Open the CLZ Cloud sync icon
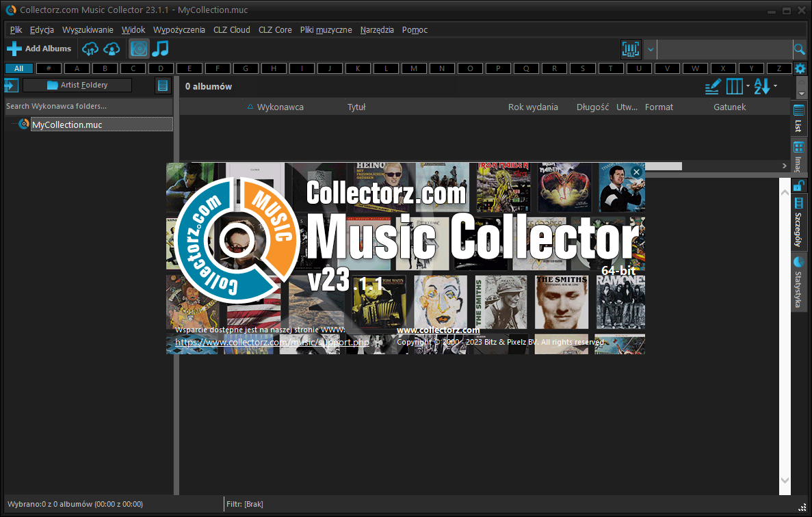Screen dimensions: 812x517 [90, 49]
